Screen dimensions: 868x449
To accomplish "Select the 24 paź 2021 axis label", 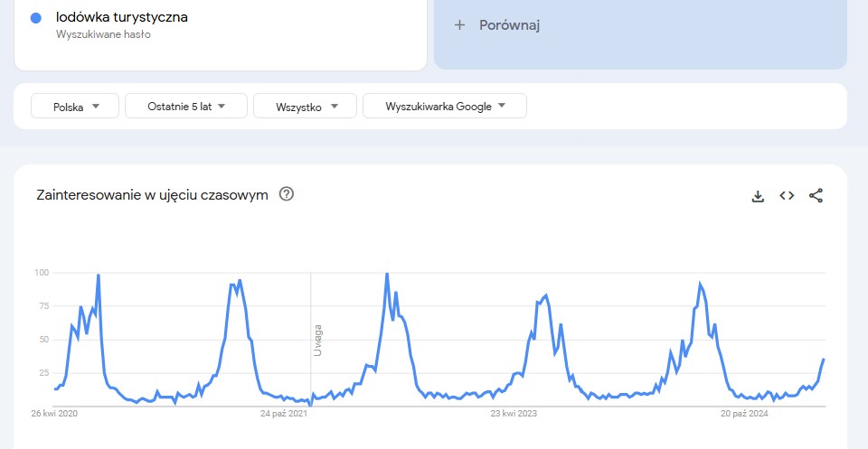I will (x=284, y=413).
